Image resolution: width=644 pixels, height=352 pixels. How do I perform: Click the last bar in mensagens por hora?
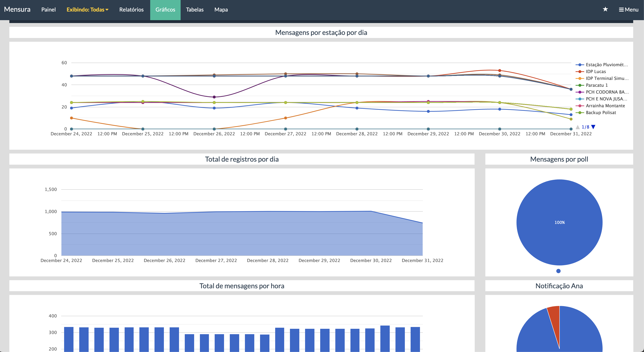[415, 339]
